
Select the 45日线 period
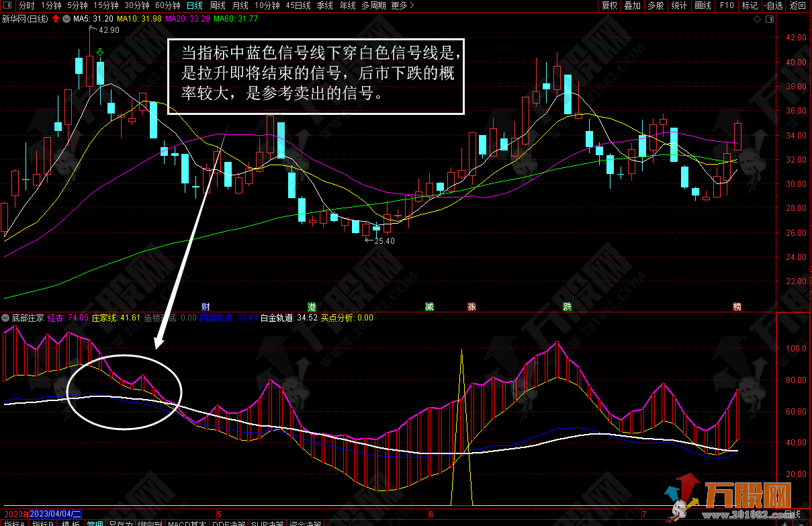point(298,5)
